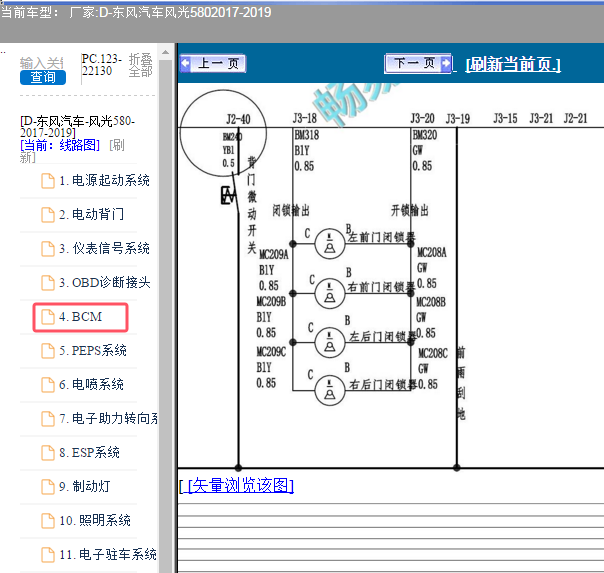Click document icon beside OBD诊断接头

click(48, 283)
